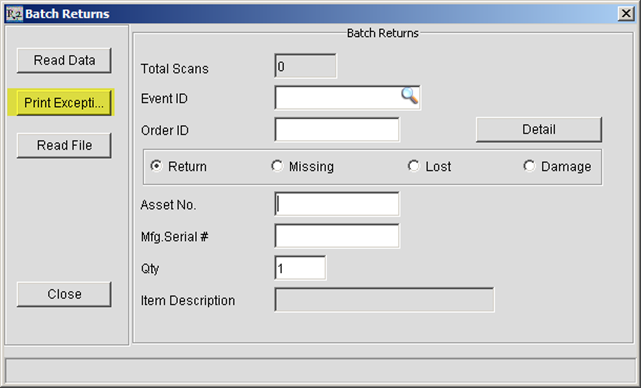Viewport: 641px width, 388px height.
Task: Choose the Missing radio option
Action: coord(277,166)
